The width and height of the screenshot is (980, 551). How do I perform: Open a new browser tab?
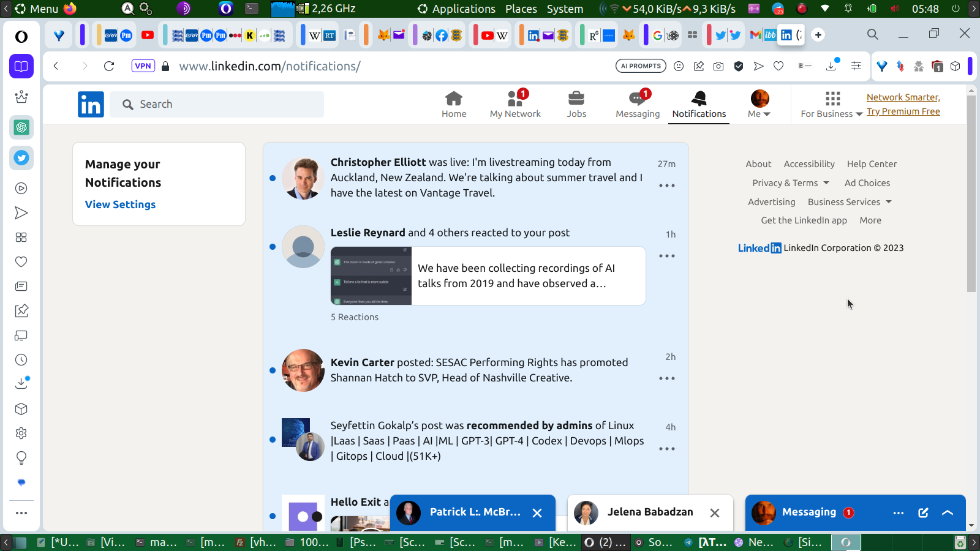pyautogui.click(x=818, y=35)
